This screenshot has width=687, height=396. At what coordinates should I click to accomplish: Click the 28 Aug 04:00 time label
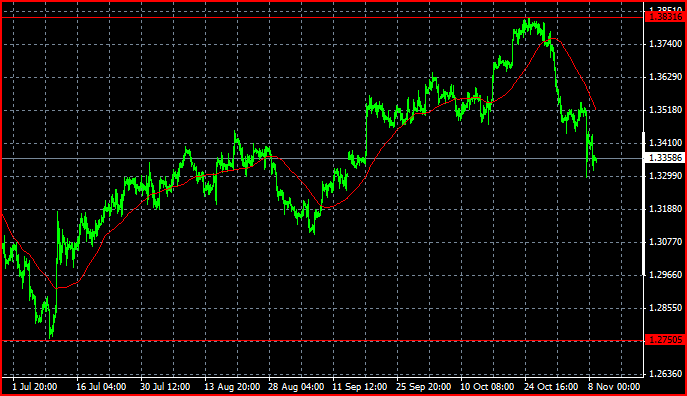click(x=296, y=387)
